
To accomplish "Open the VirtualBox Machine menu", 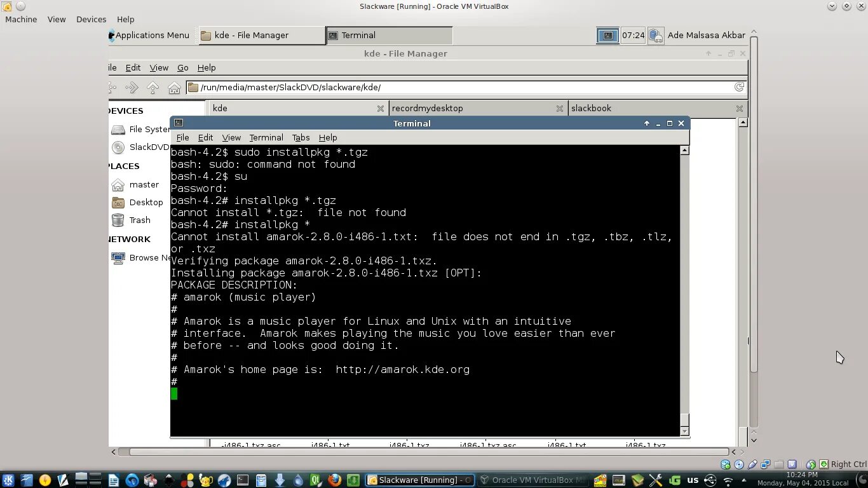I will click(21, 19).
